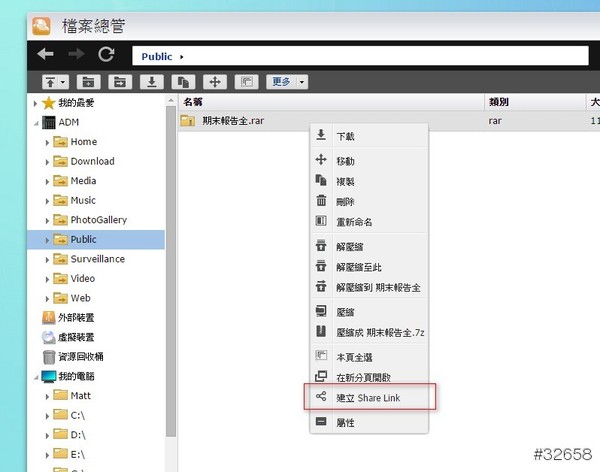Open the upload button's dropdown arrow
This screenshot has width=600, height=472.
coord(63,82)
